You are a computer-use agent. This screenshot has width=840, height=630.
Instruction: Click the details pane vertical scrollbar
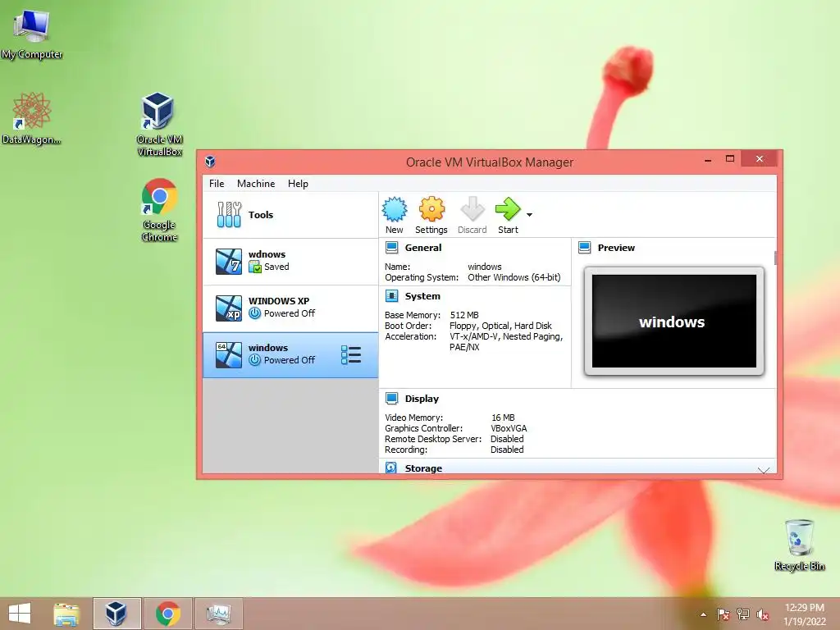[775, 257]
